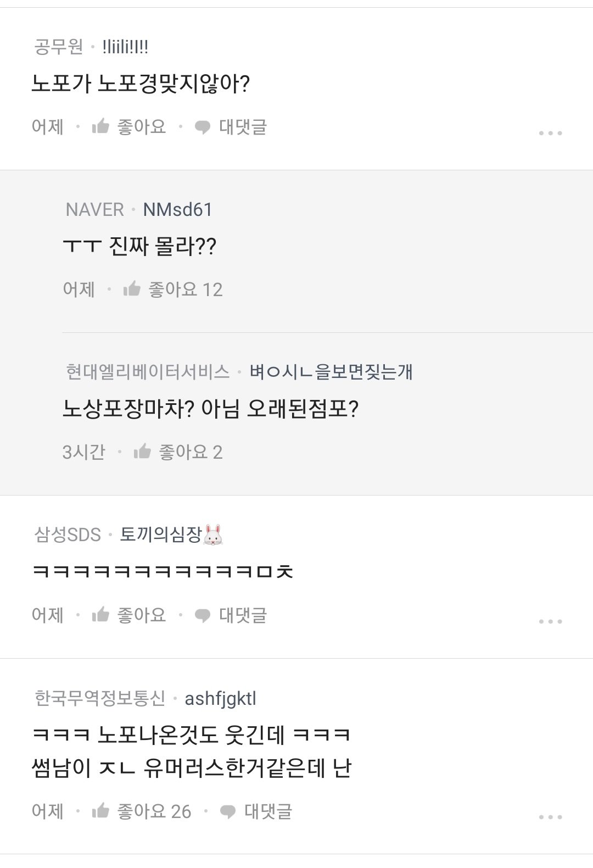593x868 pixels.
Task: Like NMsd61's reply via thumbs-up icon
Action: (132, 289)
